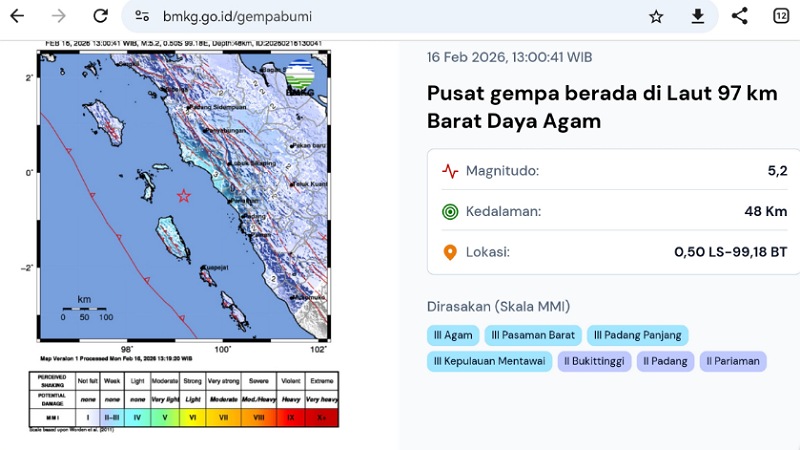Screen dimensions: 800x450
Task: Click the MMI II-III light blue legend cell
Action: [112, 417]
